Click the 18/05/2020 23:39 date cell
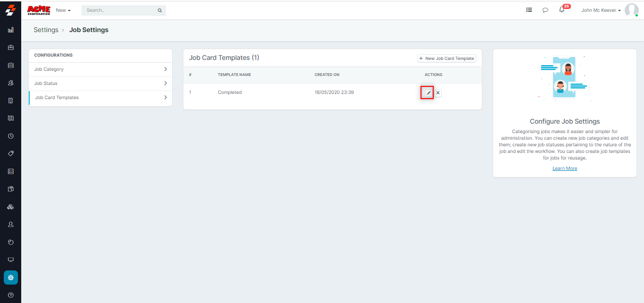 [x=334, y=93]
